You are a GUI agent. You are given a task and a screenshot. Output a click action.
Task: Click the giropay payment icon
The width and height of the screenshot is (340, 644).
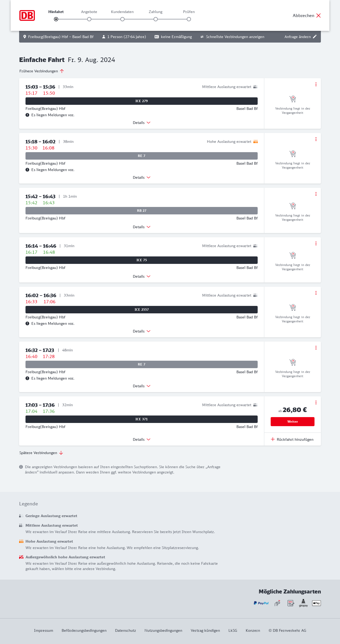click(x=303, y=603)
